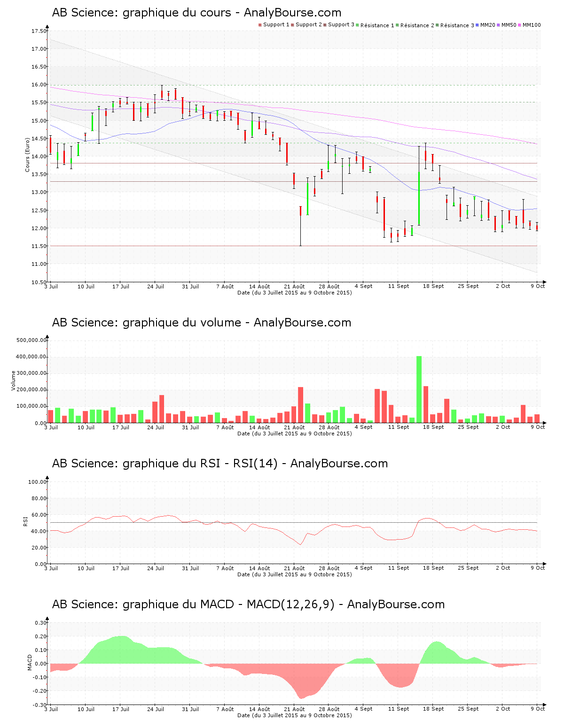Click the -0.20 MACD axis value
The height and width of the screenshot is (728, 564).
pyautogui.click(x=40, y=691)
